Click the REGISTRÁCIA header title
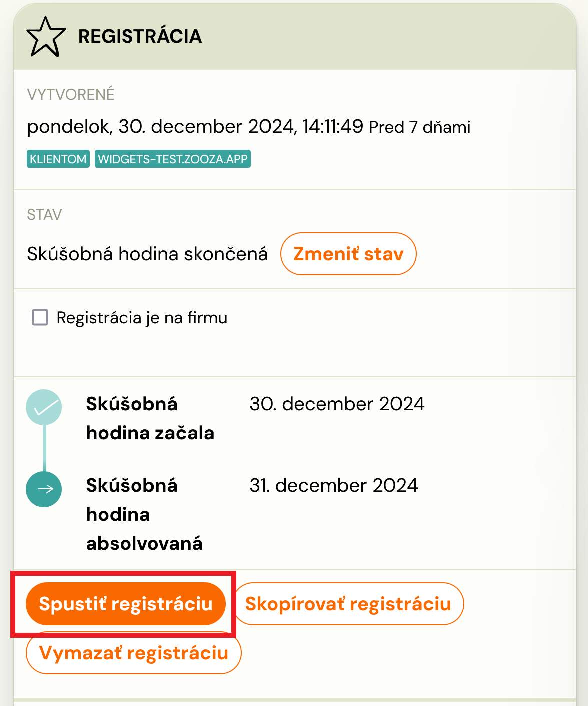Image resolution: width=588 pixels, height=706 pixels. pos(140,36)
